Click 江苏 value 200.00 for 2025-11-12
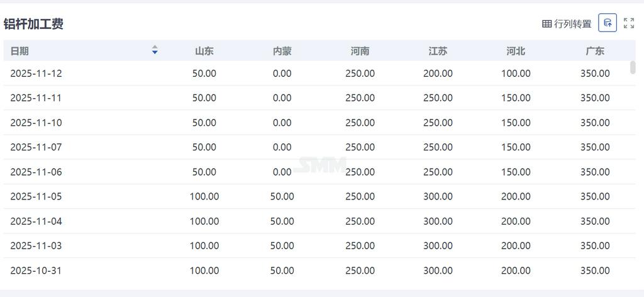Viewport: 644px width, 297px height. pyautogui.click(x=438, y=74)
